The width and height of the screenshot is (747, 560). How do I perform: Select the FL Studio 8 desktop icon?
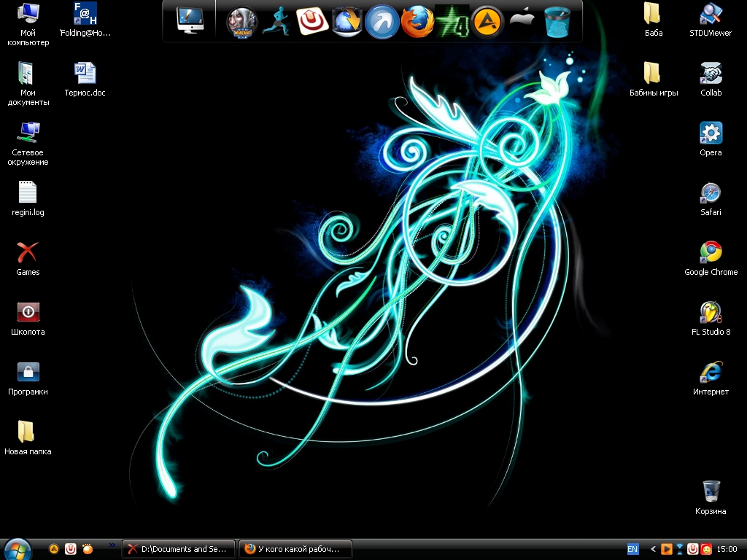pyautogui.click(x=711, y=313)
